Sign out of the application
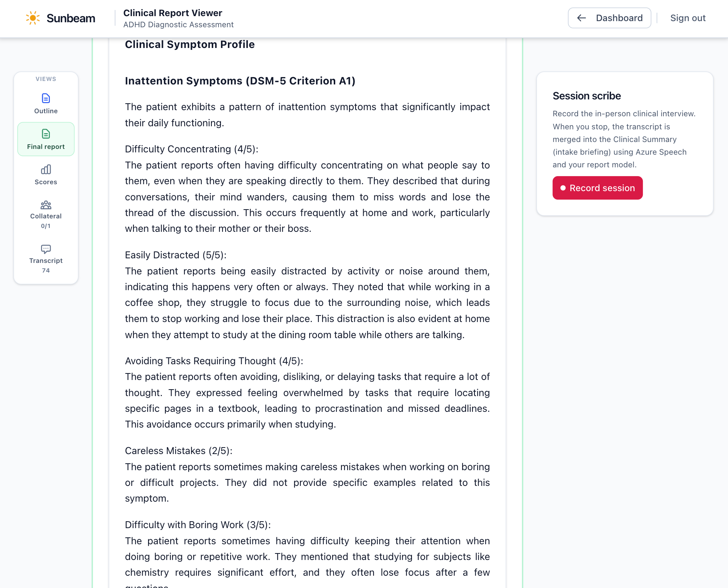This screenshot has height=588, width=728. pos(688,18)
